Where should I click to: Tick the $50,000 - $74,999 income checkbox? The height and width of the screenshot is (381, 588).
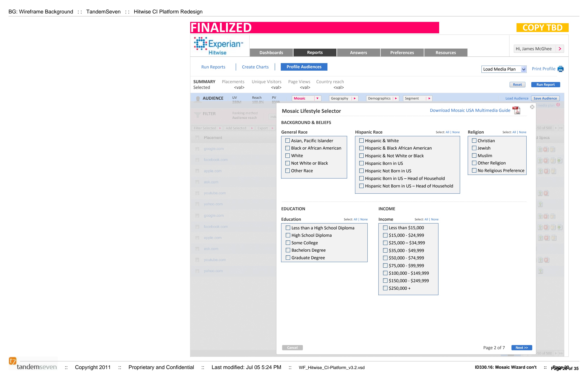click(x=385, y=258)
